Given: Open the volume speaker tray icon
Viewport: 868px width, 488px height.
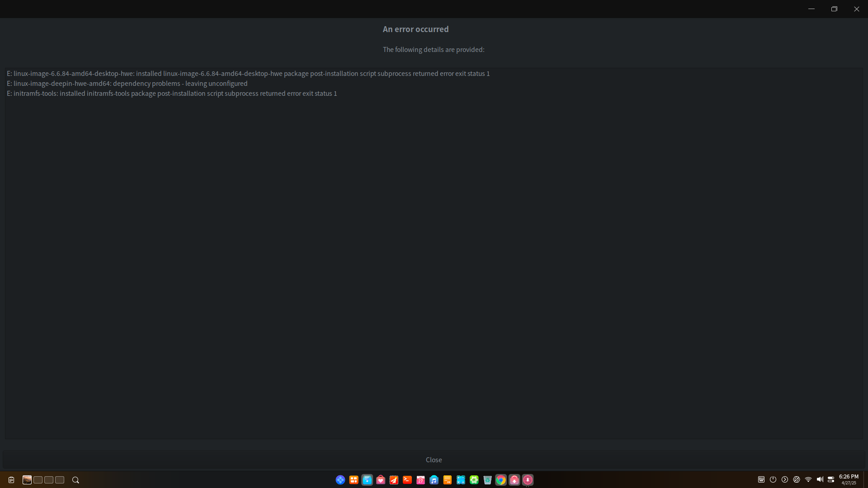Looking at the screenshot, I should 820,479.
